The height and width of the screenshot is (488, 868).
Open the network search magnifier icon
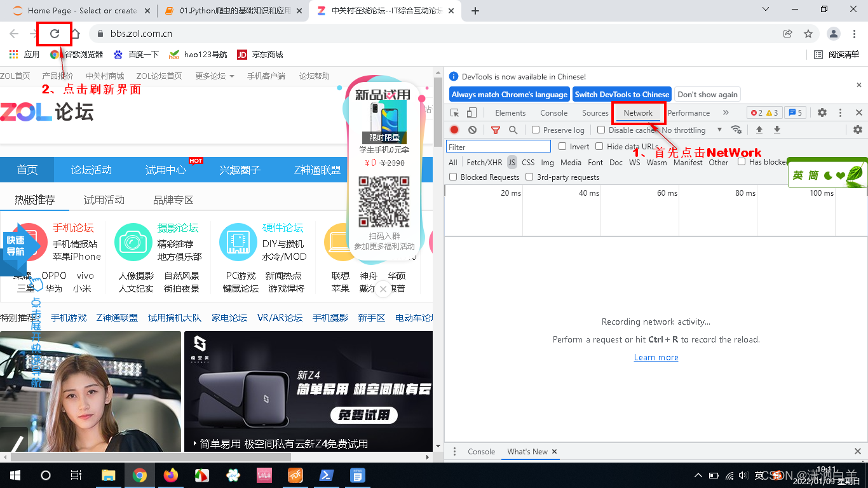pyautogui.click(x=513, y=130)
